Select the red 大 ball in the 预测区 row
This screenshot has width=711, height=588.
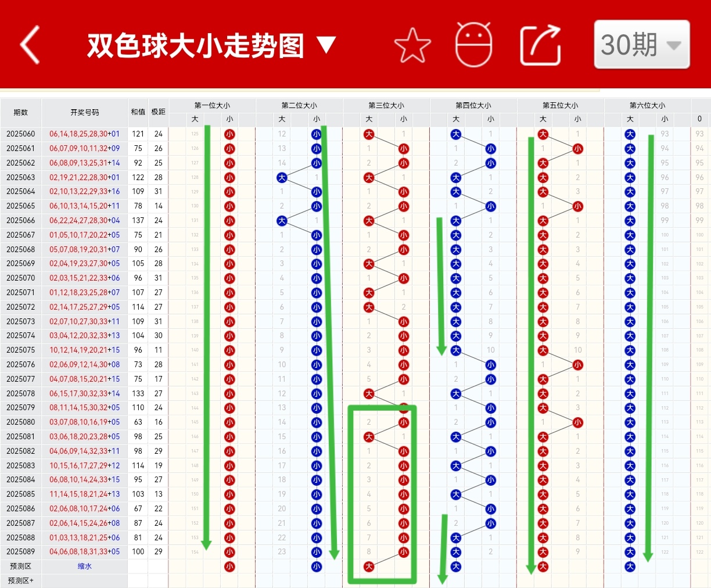pos(368,565)
